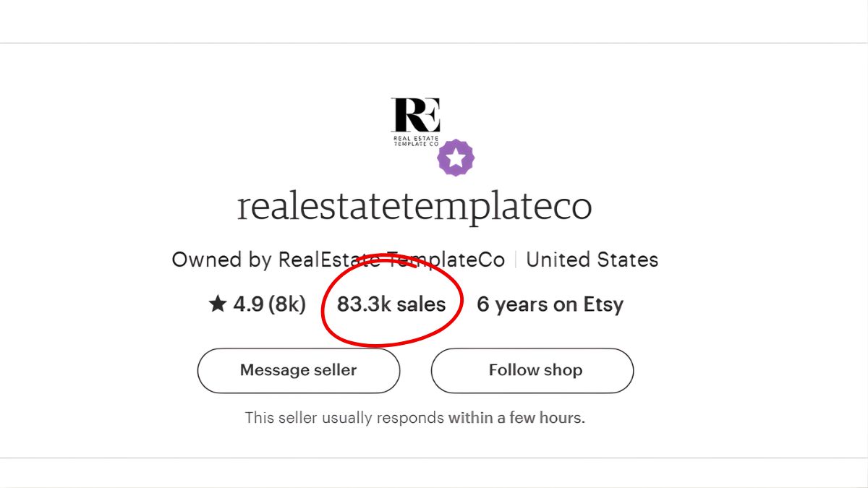Click the top horizontal divider line
The height and width of the screenshot is (488, 868).
pyautogui.click(x=434, y=43)
